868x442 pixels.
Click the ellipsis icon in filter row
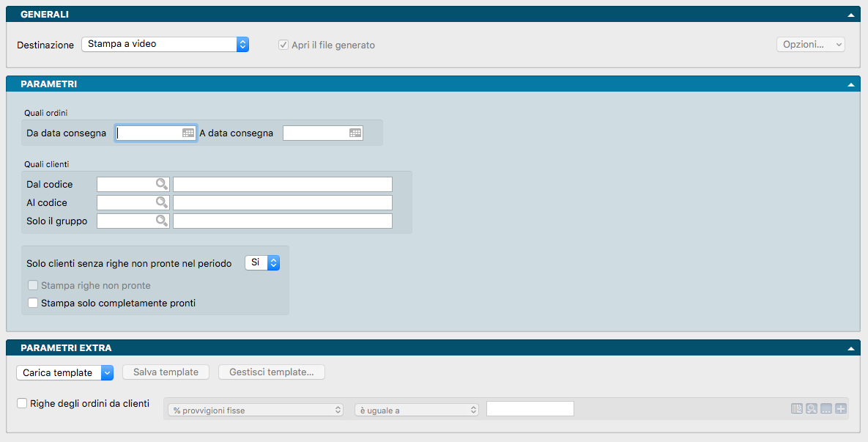(826, 409)
